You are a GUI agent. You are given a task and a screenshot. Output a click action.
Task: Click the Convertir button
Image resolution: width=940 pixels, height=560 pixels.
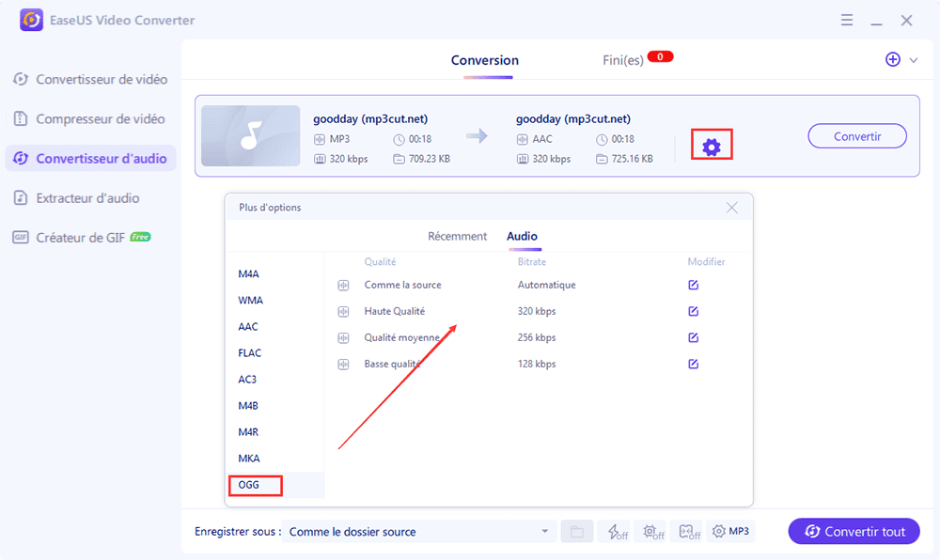tap(856, 136)
